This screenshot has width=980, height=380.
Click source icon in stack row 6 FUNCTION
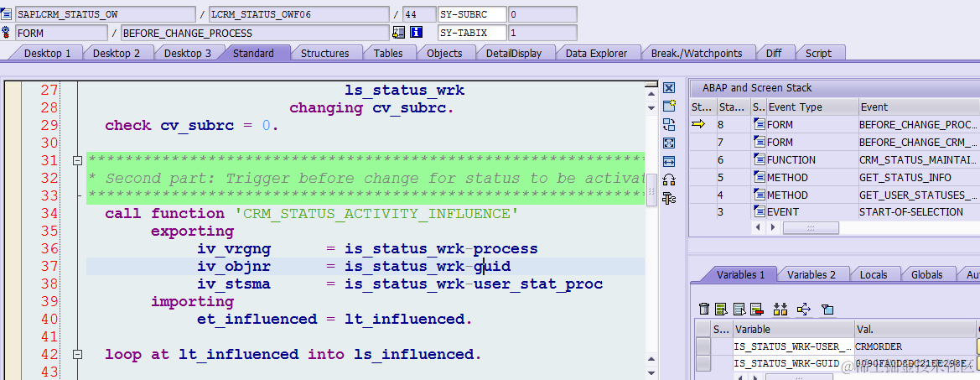click(760, 159)
